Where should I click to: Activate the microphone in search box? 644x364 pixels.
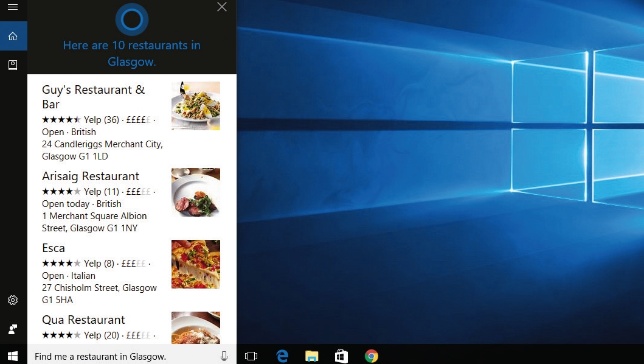coord(224,356)
